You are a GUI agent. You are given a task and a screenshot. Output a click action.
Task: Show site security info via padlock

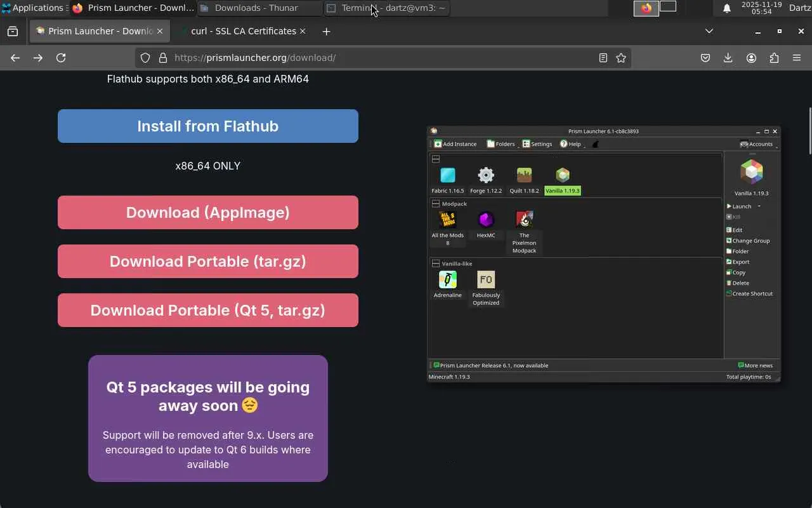162,58
